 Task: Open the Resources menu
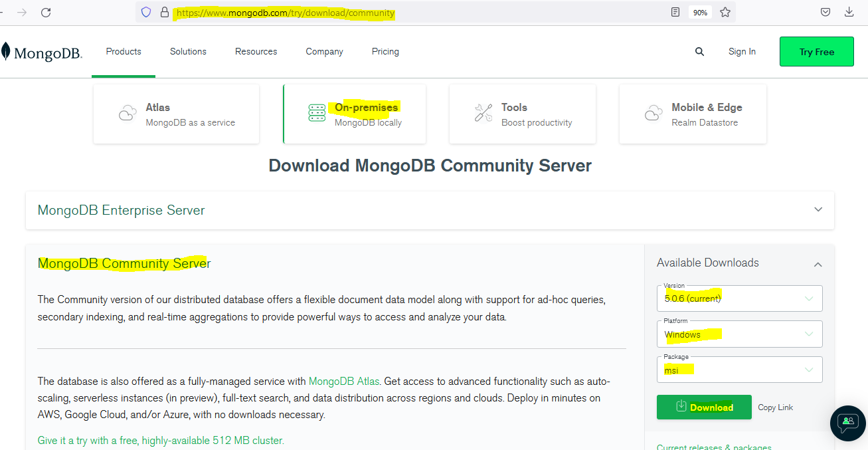point(256,51)
